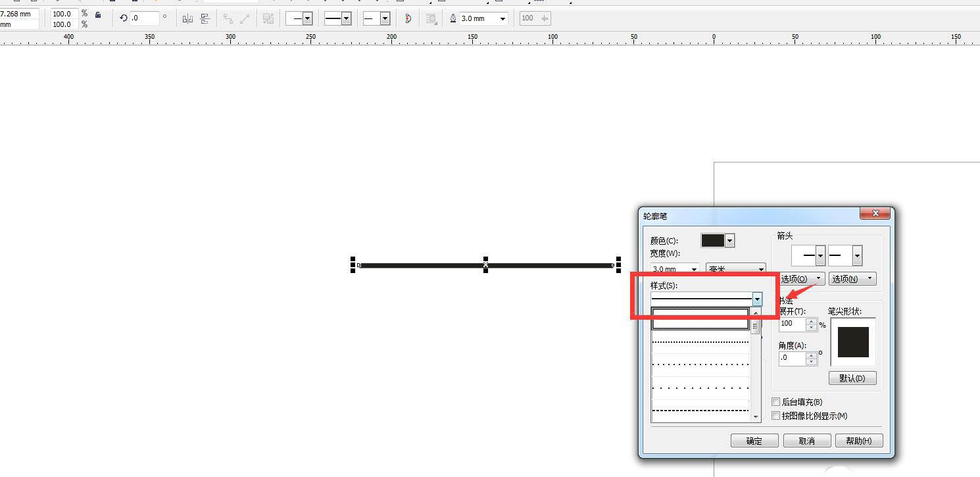The height and width of the screenshot is (477, 980).
Task: Open the toolbar start arrowhead dropdown
Action: point(307,19)
